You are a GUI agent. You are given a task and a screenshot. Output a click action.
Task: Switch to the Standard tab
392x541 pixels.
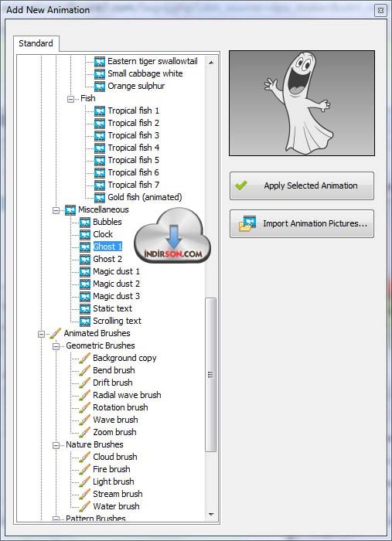point(36,44)
